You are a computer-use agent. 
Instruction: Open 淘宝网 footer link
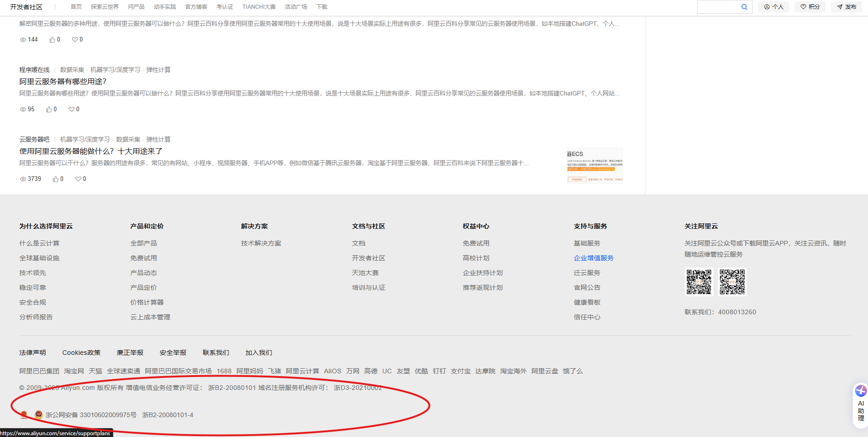click(x=74, y=371)
